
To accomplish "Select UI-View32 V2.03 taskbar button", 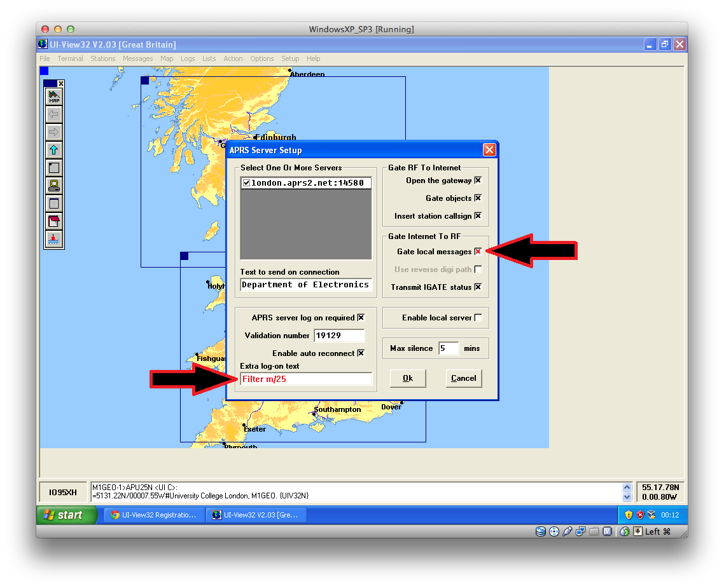I will (x=256, y=515).
